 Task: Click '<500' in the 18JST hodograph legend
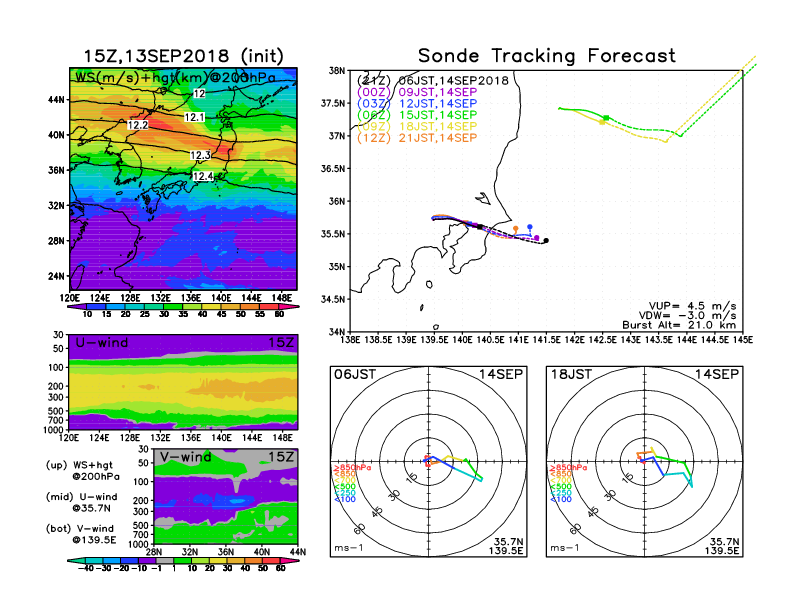pos(561,486)
